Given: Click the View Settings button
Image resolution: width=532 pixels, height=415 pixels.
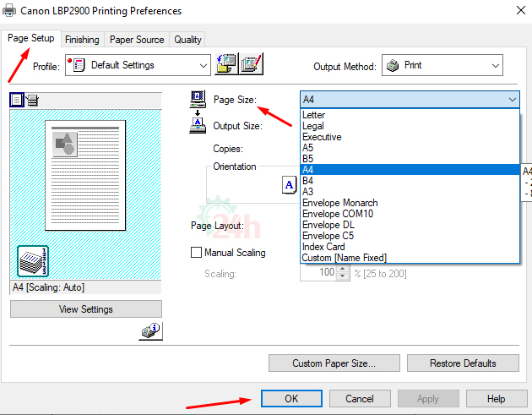Looking at the screenshot, I should (x=86, y=309).
